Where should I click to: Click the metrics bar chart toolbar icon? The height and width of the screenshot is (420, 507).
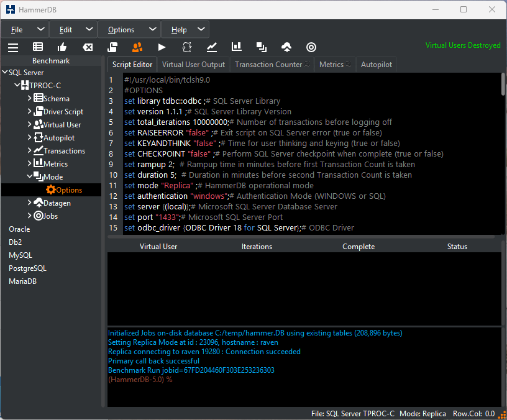(x=237, y=47)
